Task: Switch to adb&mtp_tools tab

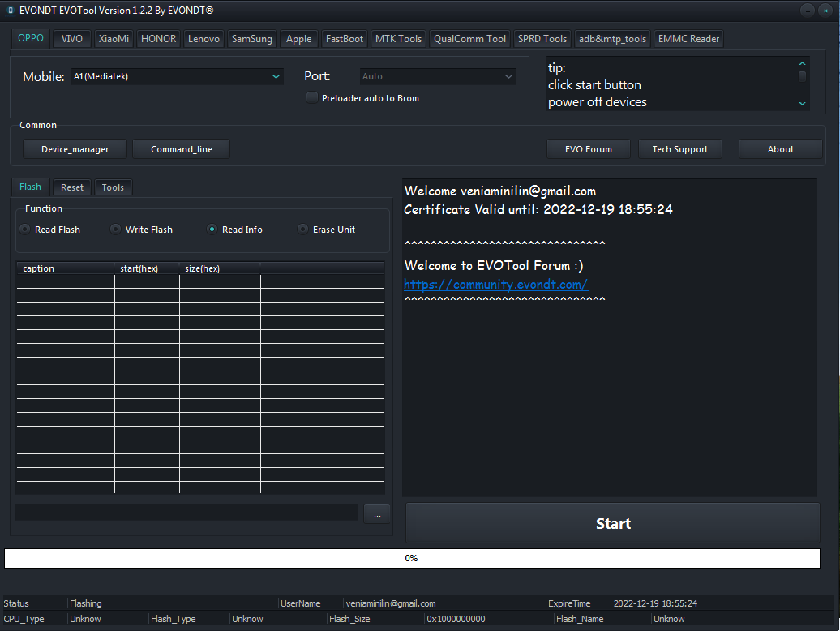Action: click(612, 39)
